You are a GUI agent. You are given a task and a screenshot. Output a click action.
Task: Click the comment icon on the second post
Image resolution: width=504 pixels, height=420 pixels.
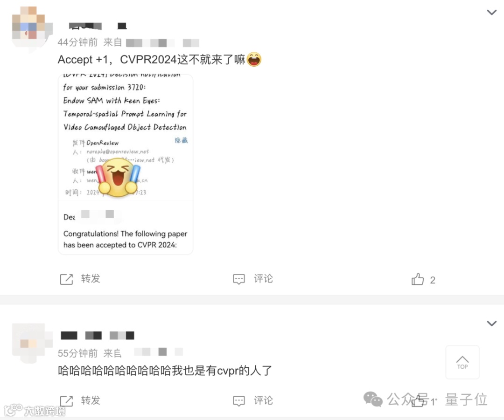[239, 401]
